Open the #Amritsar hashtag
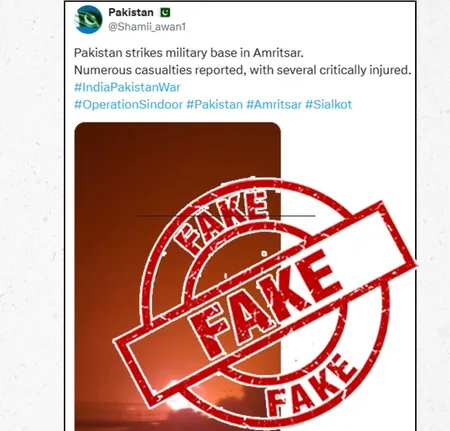Image resolution: width=450 pixels, height=431 pixels. pos(274,105)
